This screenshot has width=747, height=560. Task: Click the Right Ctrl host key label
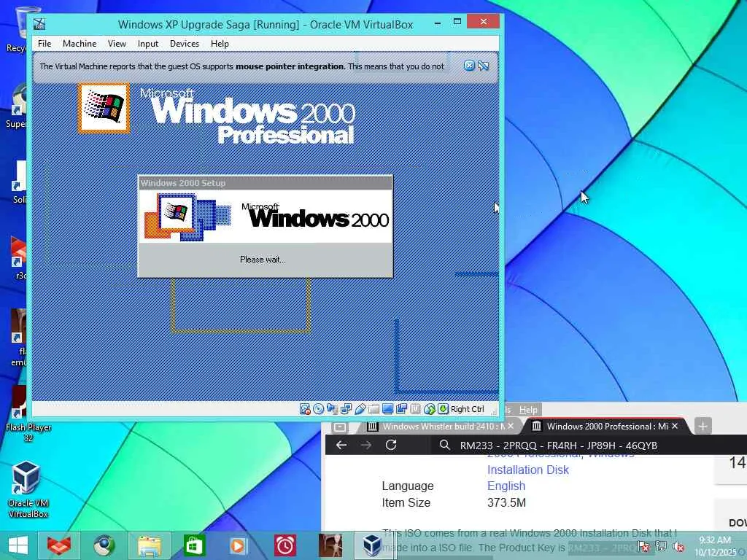tap(468, 409)
